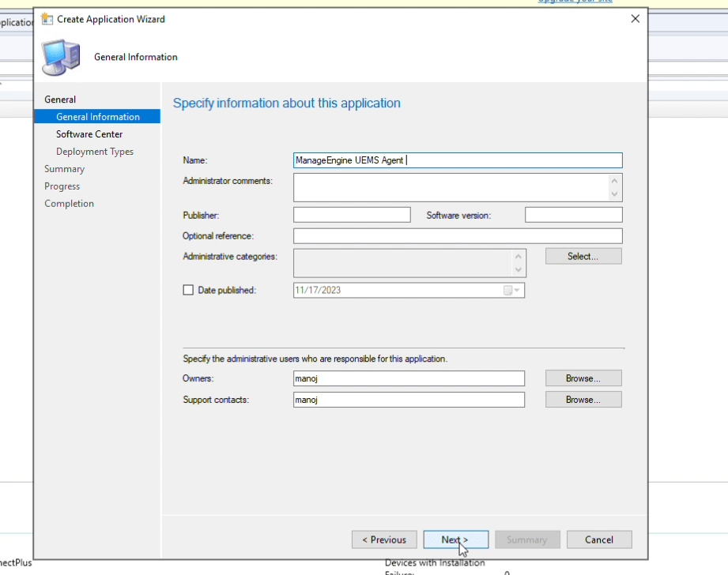This screenshot has height=575, width=728.
Task: Open the Date published calendar dropdown
Action: 512,290
